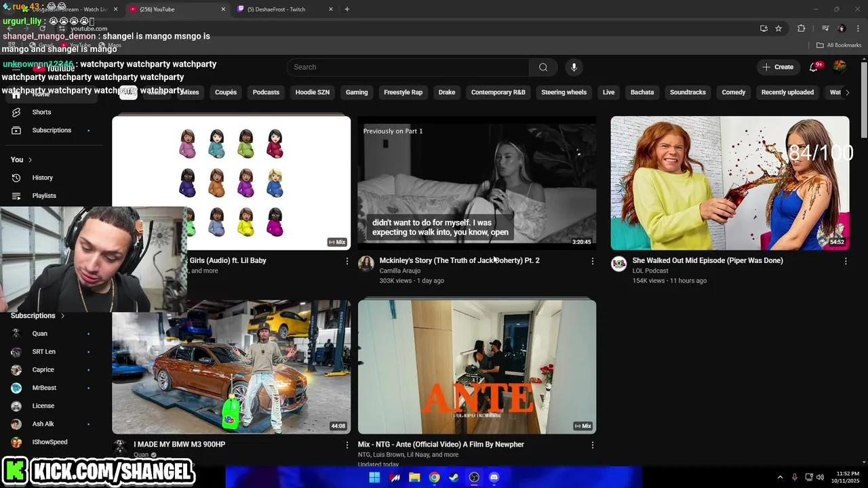Start voice search with the microphone icon
The height and width of the screenshot is (488, 868).
[x=574, y=67]
